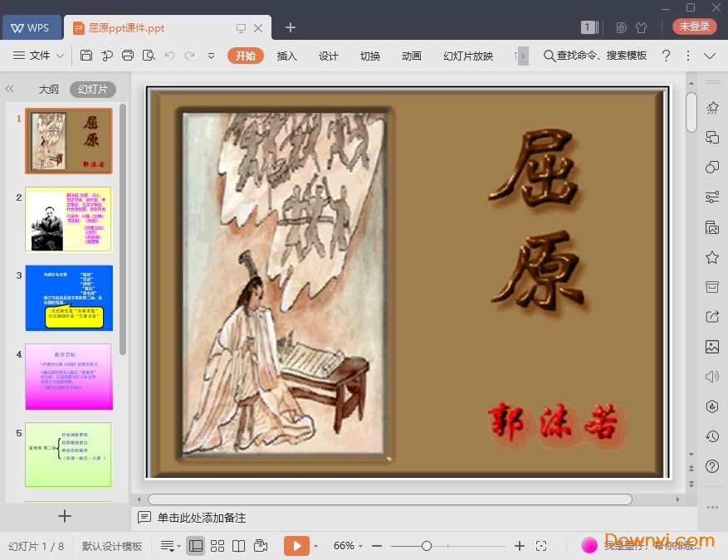Toggle the 幻灯片 pane view
The width and height of the screenshot is (728, 560).
[92, 89]
